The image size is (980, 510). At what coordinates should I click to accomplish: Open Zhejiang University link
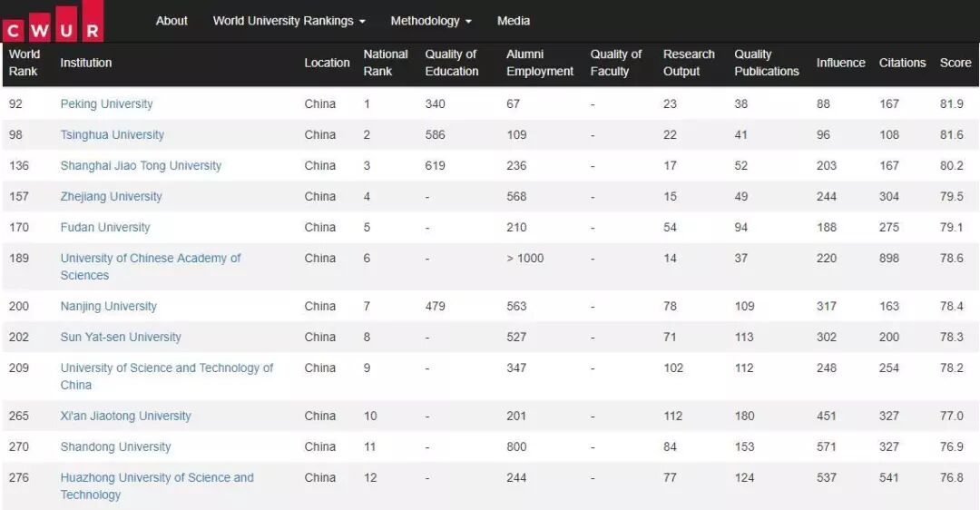(111, 196)
